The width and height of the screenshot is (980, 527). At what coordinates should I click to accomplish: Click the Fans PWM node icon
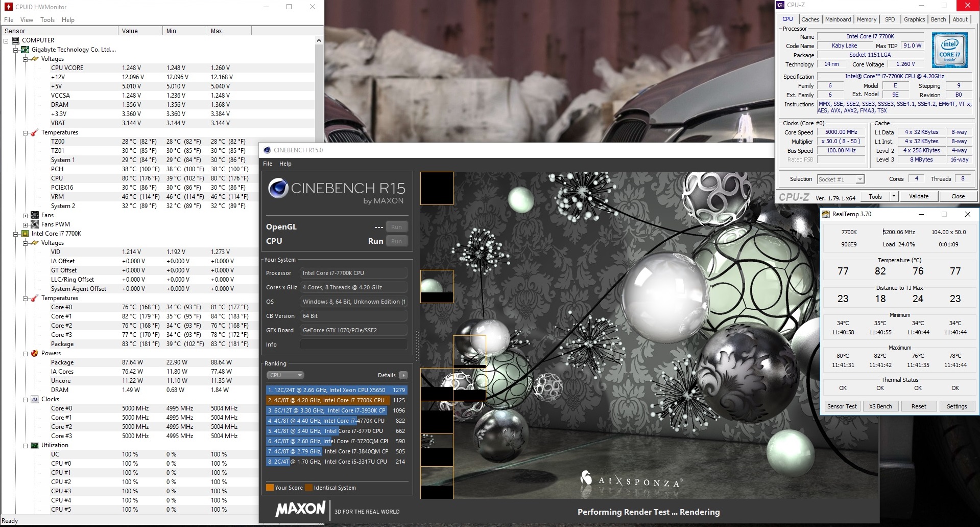pos(35,224)
